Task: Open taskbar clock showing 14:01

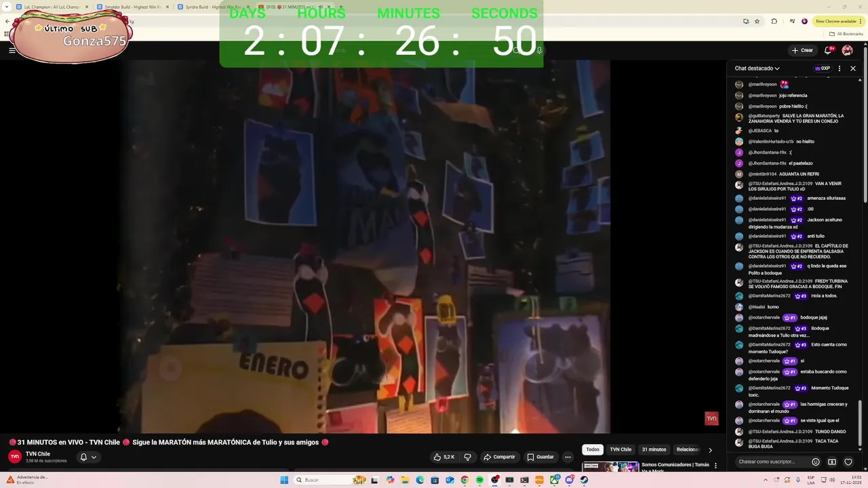Action: [x=851, y=480]
